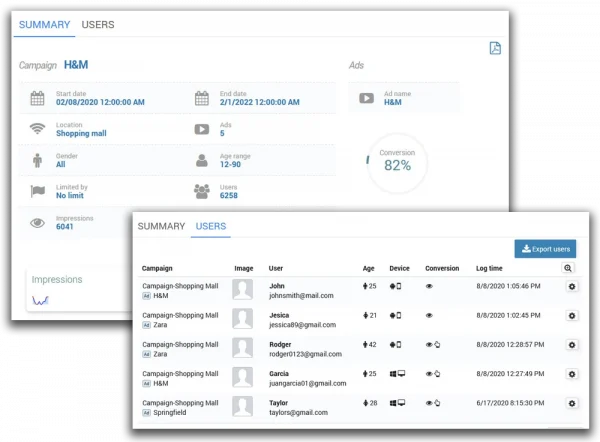600x442 pixels.
Task: Click the PDF export icon
Action: (494, 48)
